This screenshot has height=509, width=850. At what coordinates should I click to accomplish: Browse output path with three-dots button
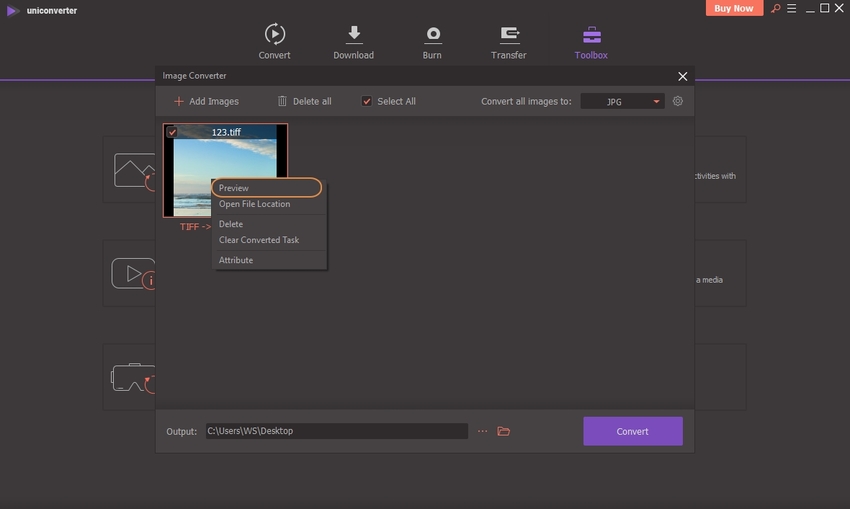click(482, 431)
